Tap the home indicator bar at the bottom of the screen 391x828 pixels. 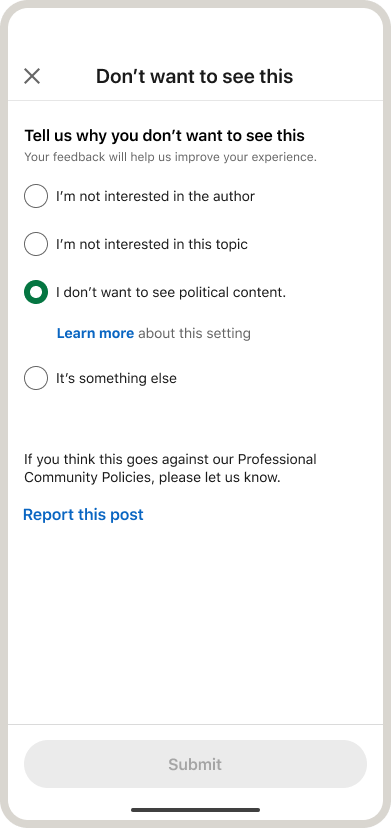tap(196, 810)
